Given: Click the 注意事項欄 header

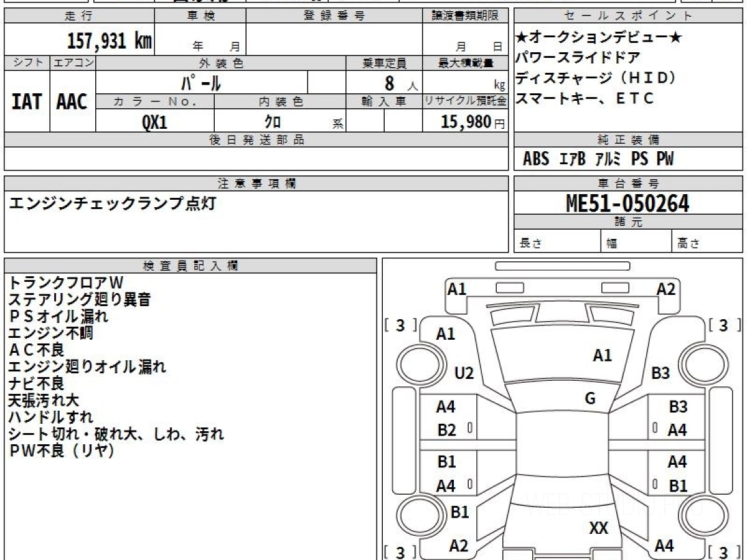Looking at the screenshot, I should 256,183.
